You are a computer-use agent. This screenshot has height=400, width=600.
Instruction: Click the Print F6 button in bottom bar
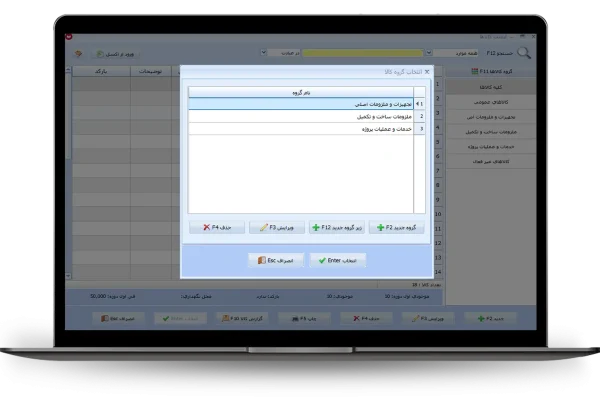(x=292, y=317)
